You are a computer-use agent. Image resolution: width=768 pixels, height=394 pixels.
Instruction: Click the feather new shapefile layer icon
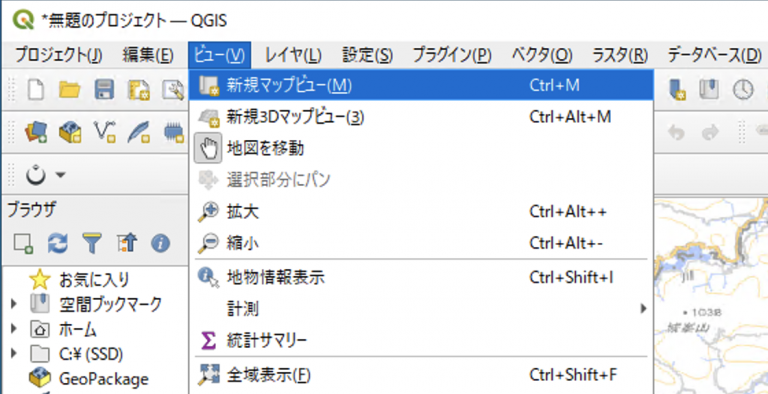tap(139, 132)
